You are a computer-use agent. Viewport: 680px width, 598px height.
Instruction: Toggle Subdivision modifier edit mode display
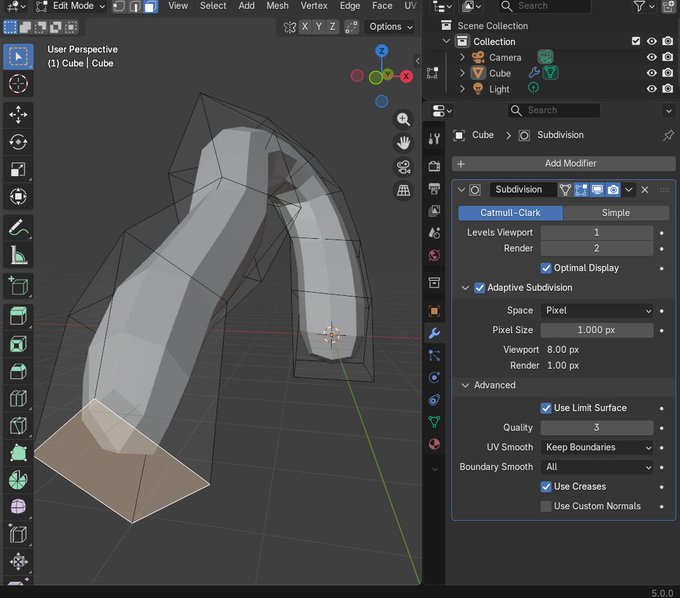[581, 190]
